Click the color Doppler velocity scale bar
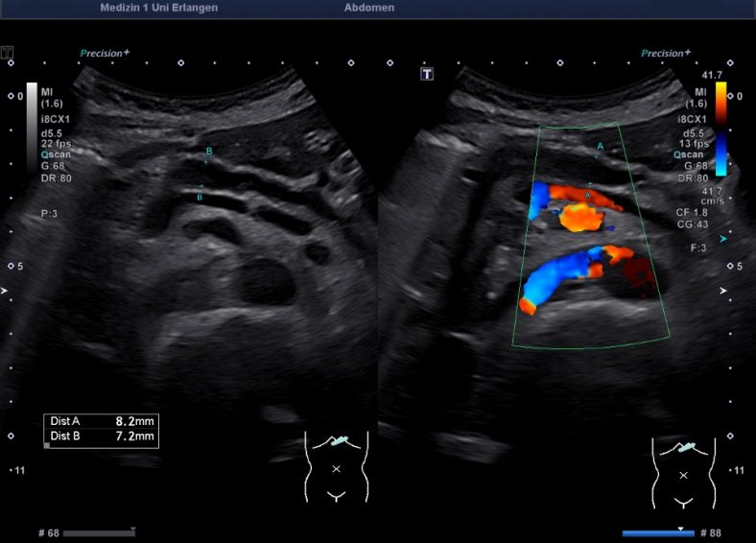 pos(720,129)
